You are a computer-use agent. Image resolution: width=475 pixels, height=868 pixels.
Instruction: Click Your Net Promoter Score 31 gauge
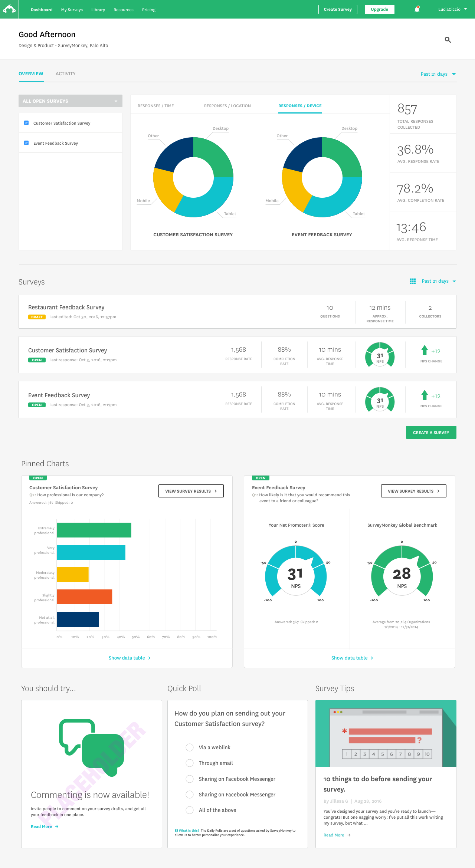click(x=296, y=571)
